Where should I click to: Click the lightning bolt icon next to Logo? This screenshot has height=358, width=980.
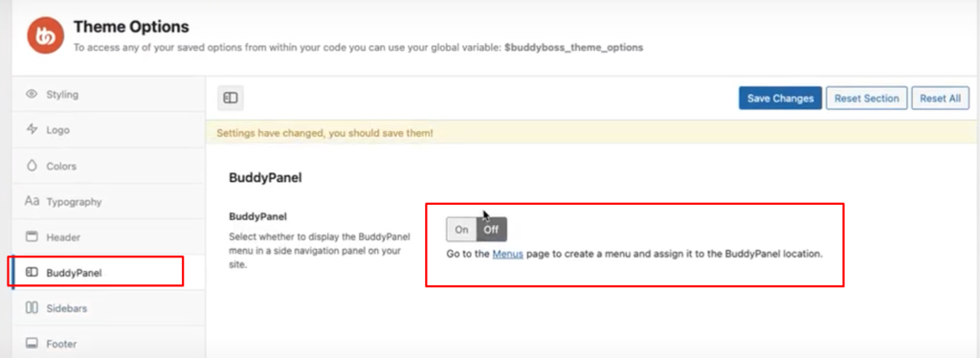(x=32, y=130)
